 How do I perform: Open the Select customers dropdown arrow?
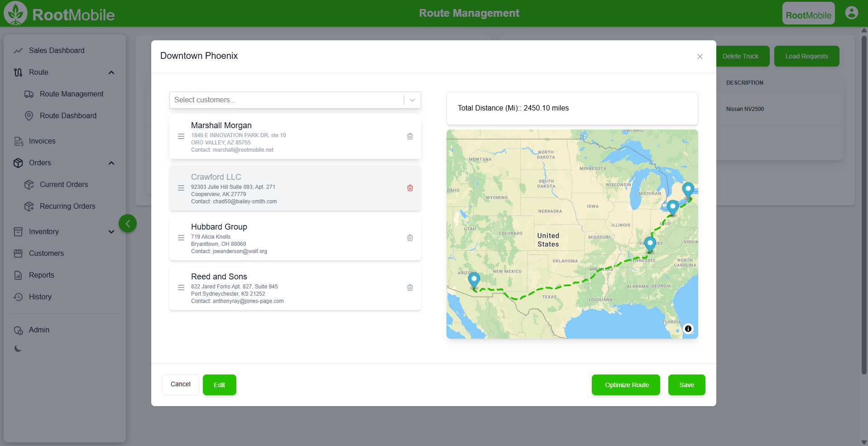412,100
